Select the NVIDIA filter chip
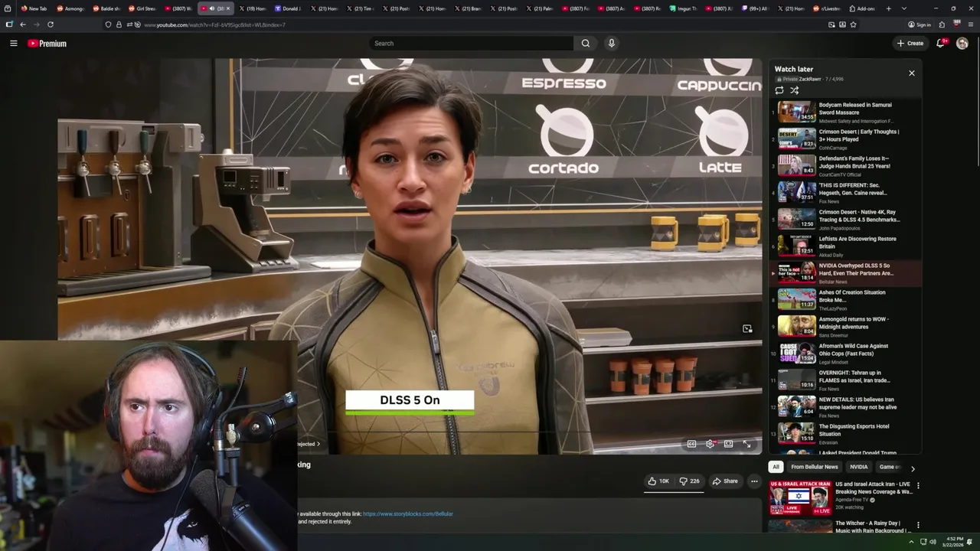 click(x=859, y=467)
